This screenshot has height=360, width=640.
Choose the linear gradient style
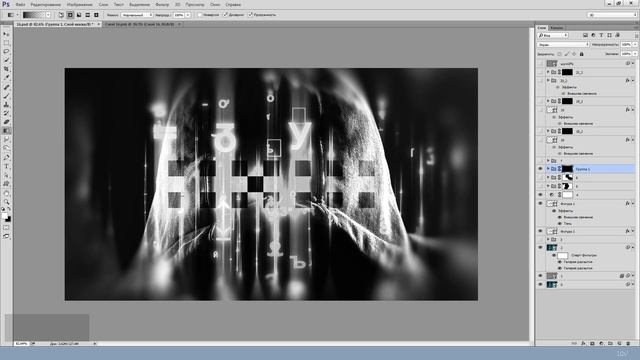pos(61,15)
